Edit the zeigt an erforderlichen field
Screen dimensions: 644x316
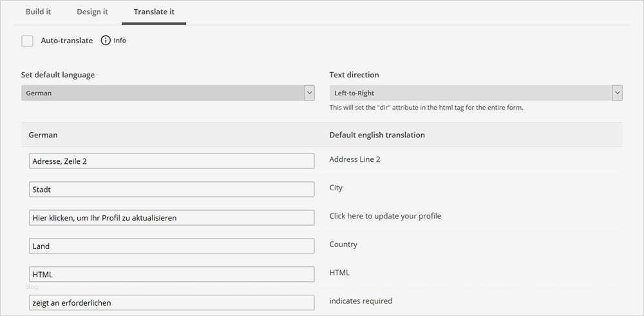pos(171,302)
